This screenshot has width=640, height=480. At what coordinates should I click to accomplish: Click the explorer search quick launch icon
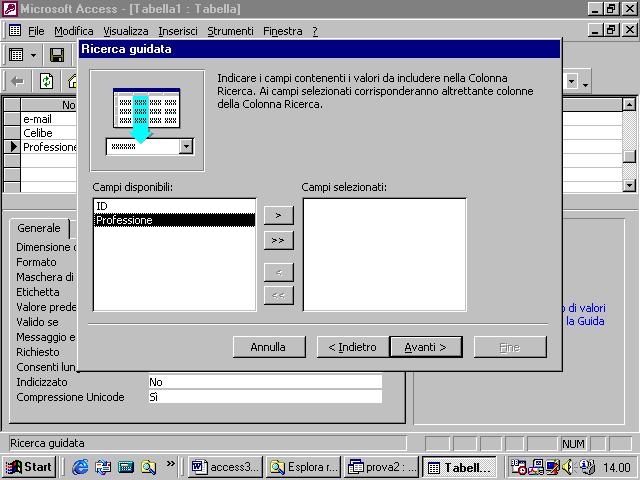pyautogui.click(x=149, y=467)
